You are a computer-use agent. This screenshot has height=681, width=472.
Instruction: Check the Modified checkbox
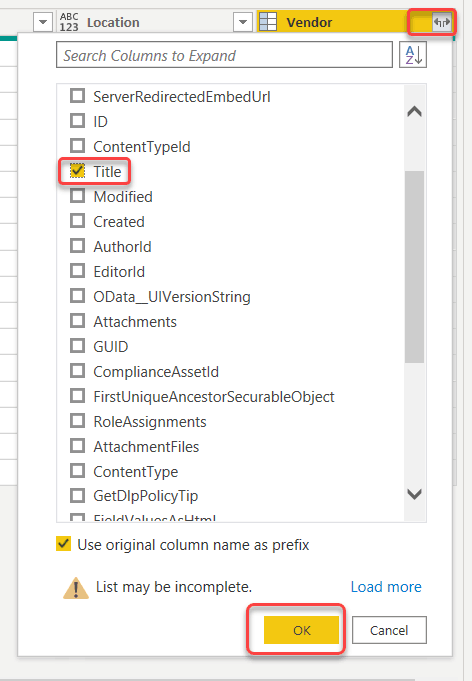point(78,196)
